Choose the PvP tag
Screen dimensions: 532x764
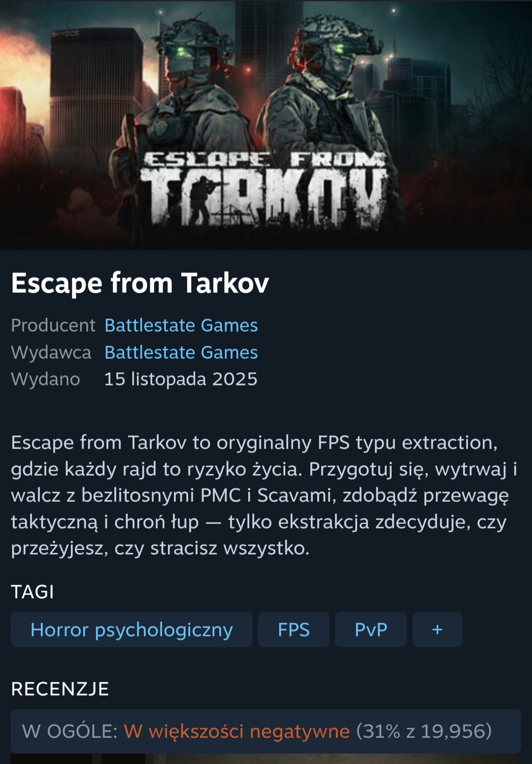371,629
